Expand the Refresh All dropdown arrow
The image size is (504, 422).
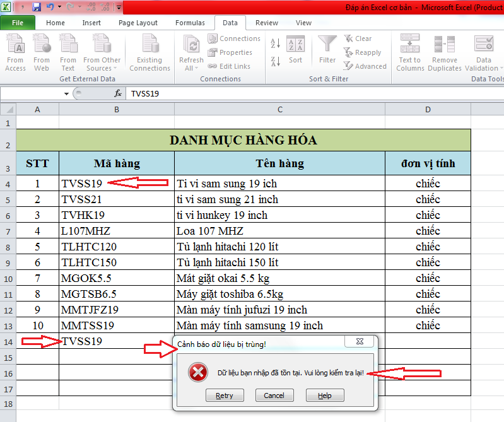pos(196,69)
